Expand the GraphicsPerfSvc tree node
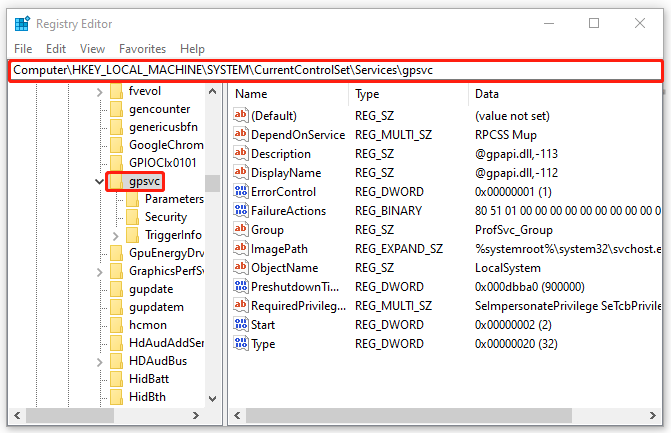 point(99,272)
